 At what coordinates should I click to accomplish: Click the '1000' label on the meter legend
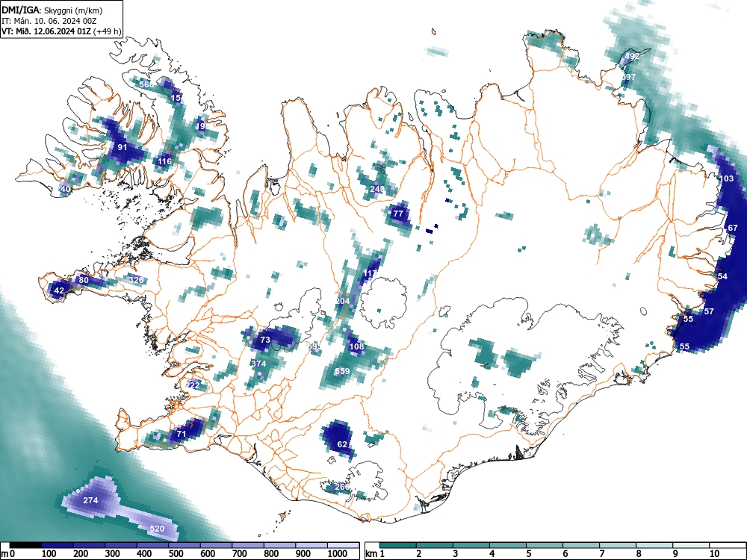tap(337, 553)
